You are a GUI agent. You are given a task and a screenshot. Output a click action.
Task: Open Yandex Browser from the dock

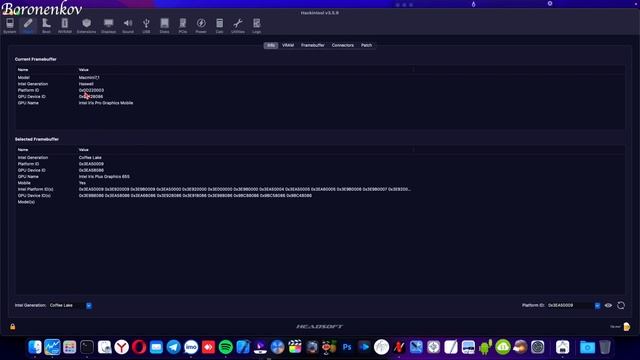coord(122,347)
